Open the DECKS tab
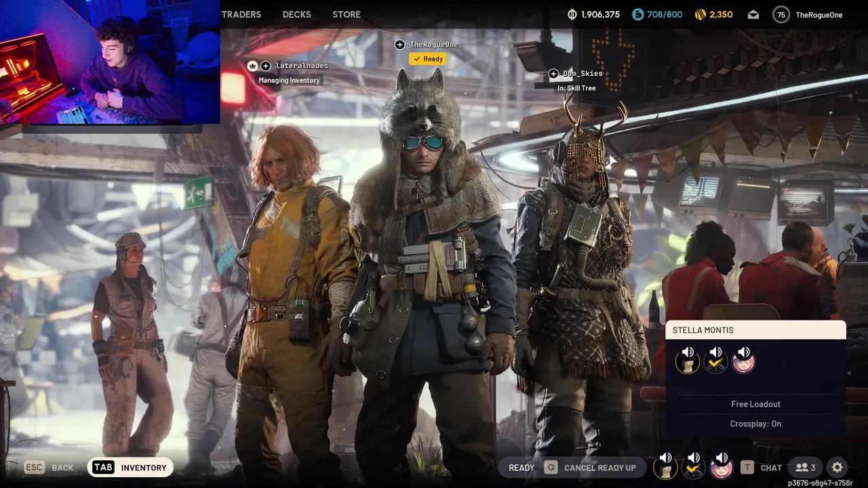The image size is (868, 488). coord(296,14)
